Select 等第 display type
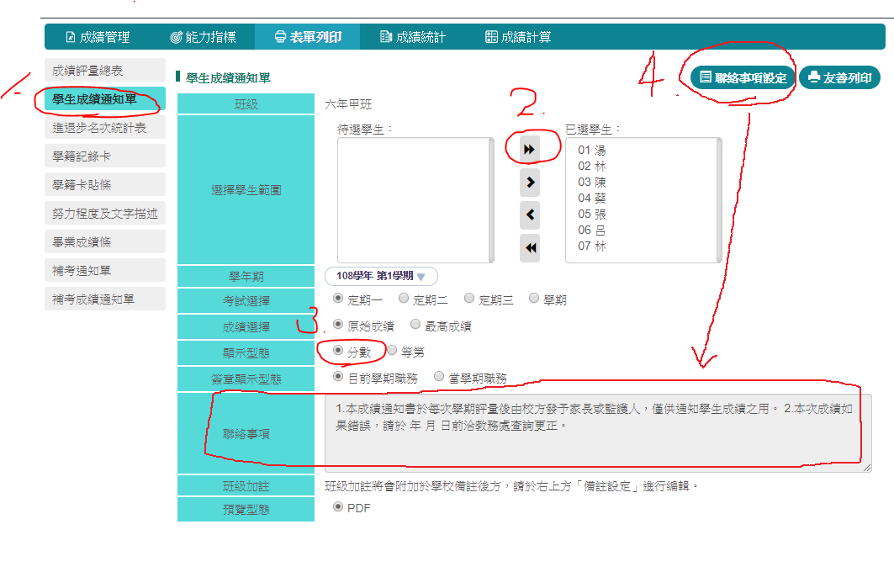 point(392,351)
